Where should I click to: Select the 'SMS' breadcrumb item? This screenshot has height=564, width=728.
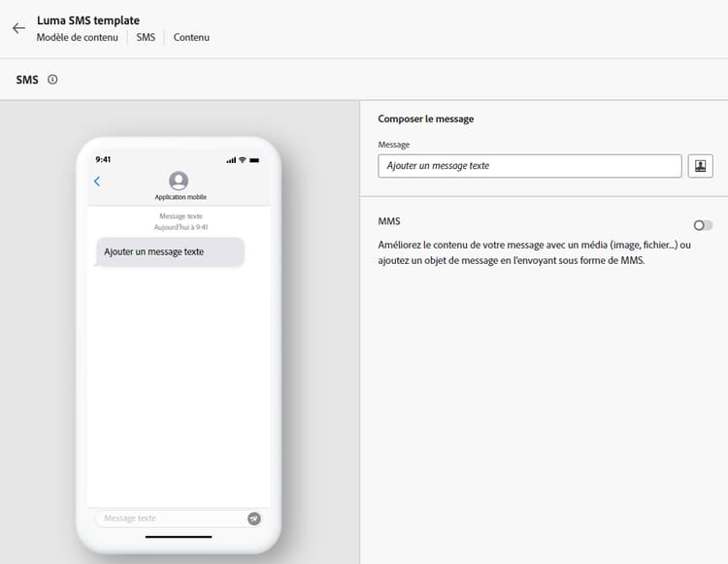coord(146,37)
